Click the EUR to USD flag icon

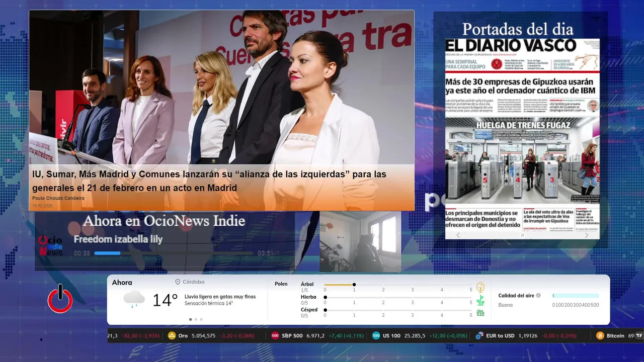tap(479, 336)
